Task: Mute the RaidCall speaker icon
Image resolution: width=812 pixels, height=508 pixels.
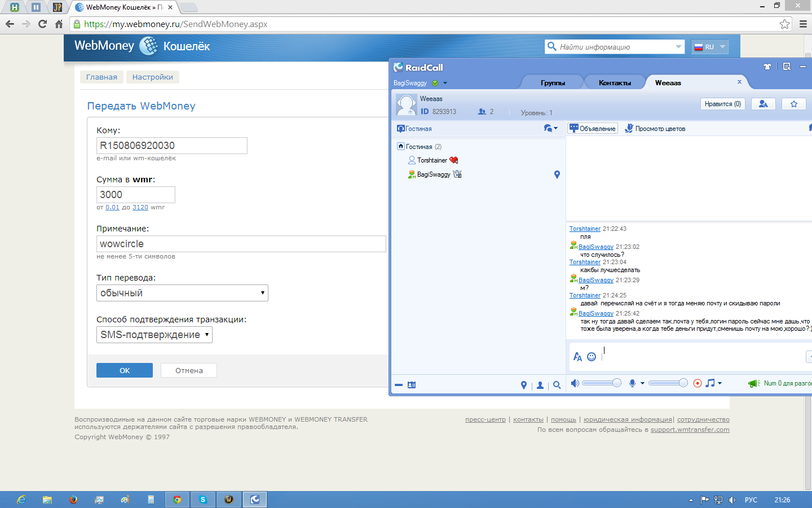Action: (575, 383)
